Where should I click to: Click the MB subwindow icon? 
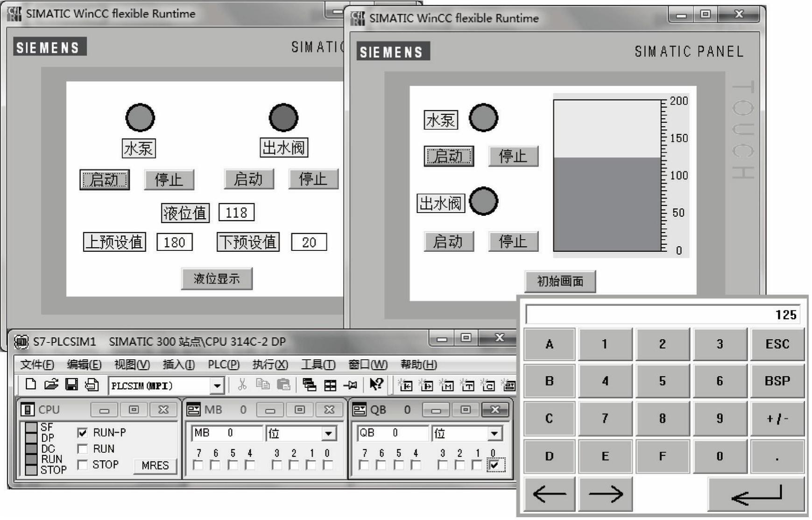[193, 410]
